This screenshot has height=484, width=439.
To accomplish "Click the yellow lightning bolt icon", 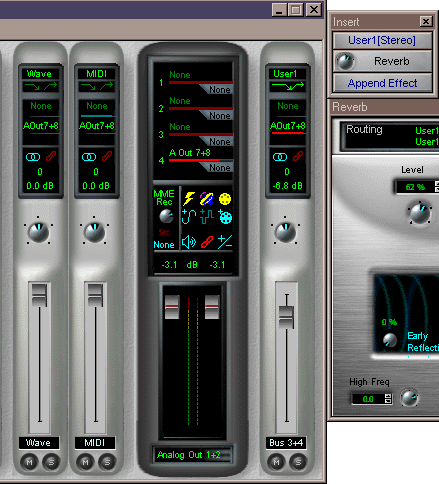I will pyautogui.click(x=189, y=199).
